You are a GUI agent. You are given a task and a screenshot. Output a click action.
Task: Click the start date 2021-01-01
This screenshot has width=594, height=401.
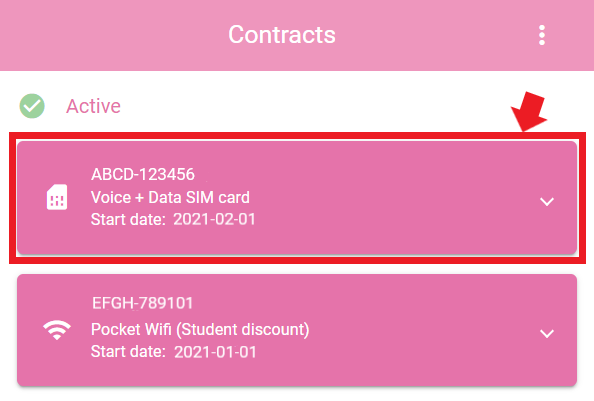pos(215,352)
